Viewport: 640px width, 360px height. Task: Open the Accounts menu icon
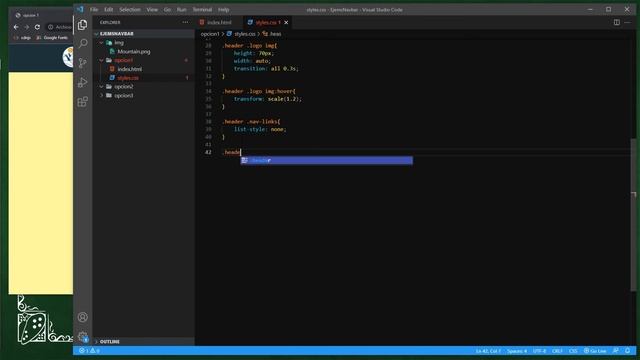82,317
